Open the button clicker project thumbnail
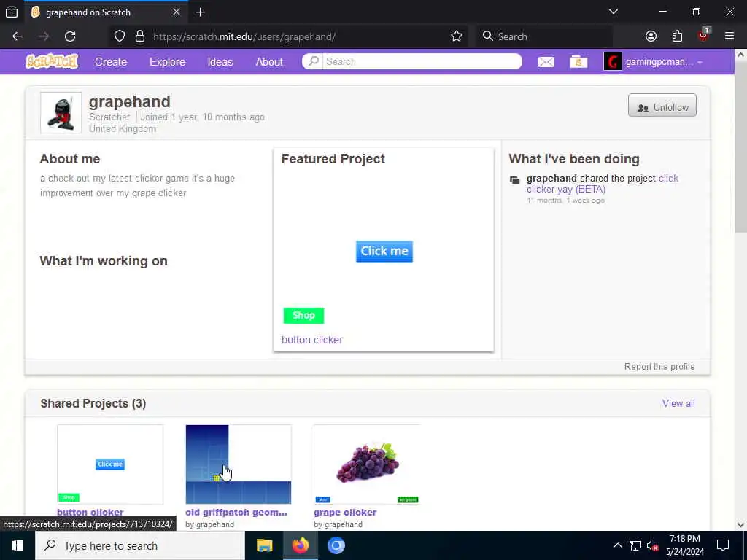Viewport: 747px width, 560px height. point(110,464)
